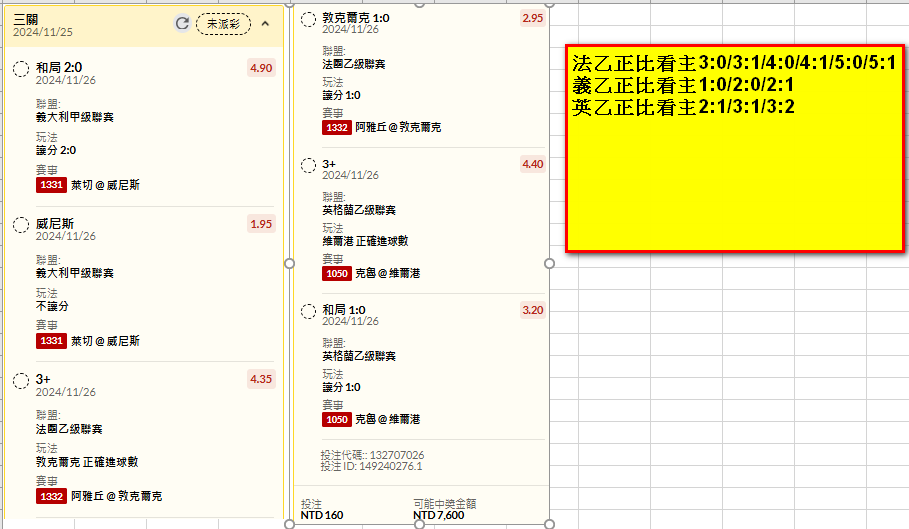Click the 3.20 odds badge
The image size is (909, 529).
pyautogui.click(x=533, y=310)
